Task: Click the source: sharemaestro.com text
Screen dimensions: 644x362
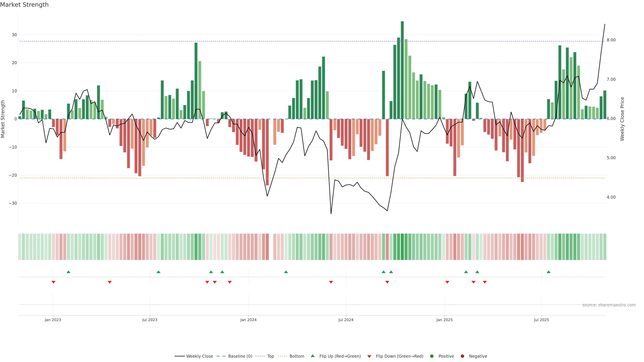Action: coord(609,305)
